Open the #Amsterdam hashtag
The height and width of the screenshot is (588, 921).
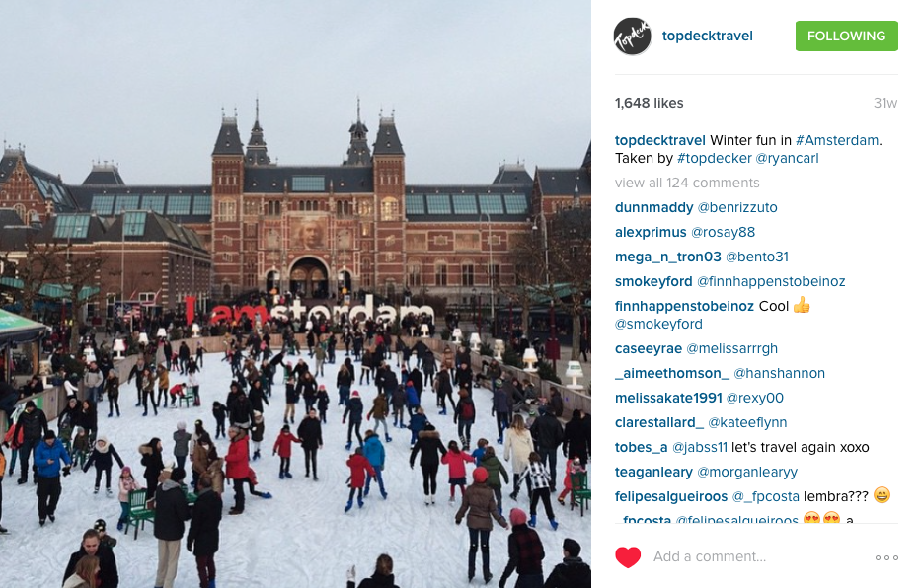click(x=837, y=140)
